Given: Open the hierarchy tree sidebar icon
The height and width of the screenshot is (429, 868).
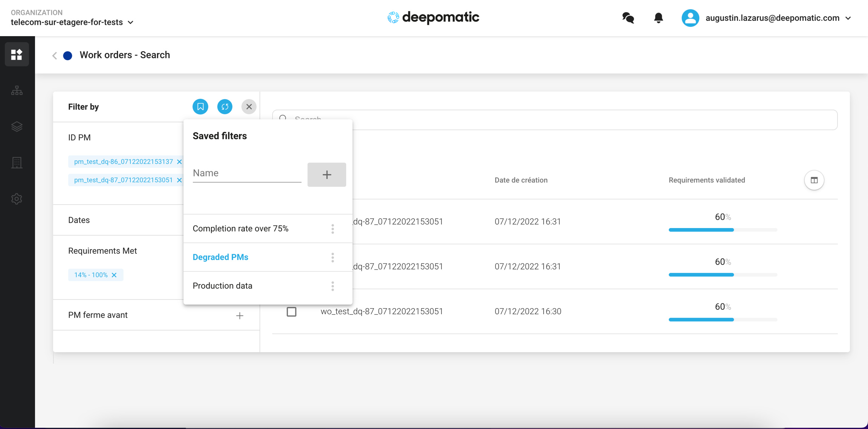Looking at the screenshot, I should tap(17, 91).
